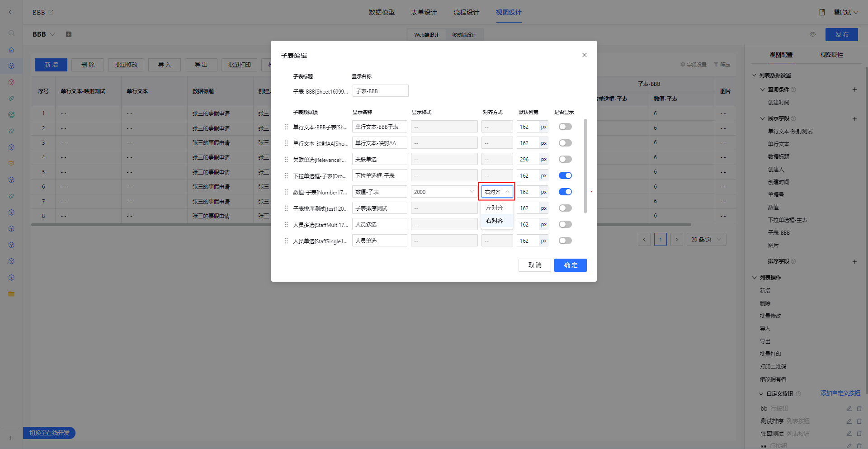868x449 pixels.
Task: Click the back arrow icon at top left
Action: tap(11, 12)
